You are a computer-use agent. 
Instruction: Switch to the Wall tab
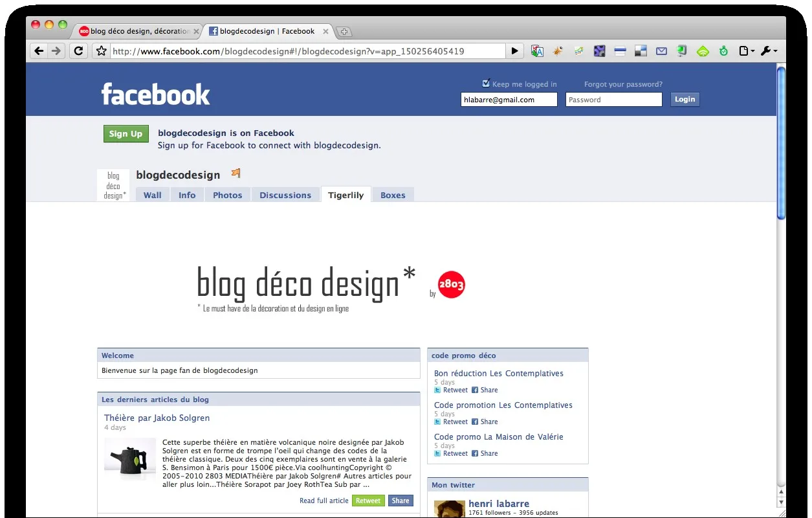[x=153, y=195]
